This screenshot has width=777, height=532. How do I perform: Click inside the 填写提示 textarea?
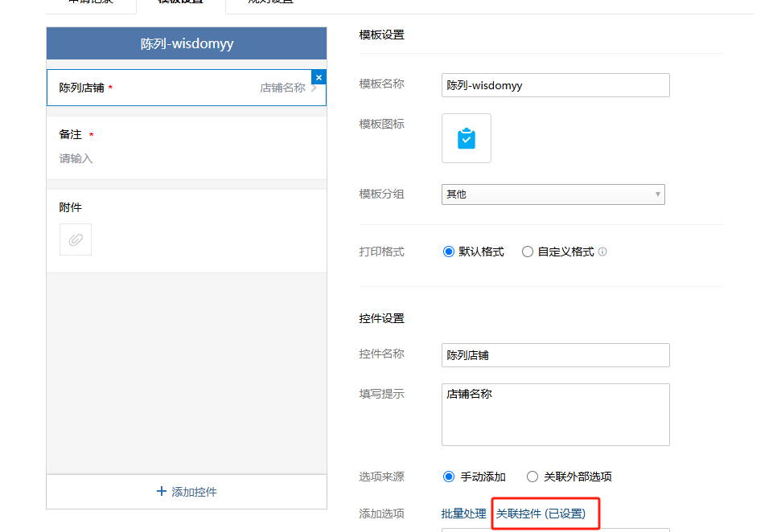point(555,414)
